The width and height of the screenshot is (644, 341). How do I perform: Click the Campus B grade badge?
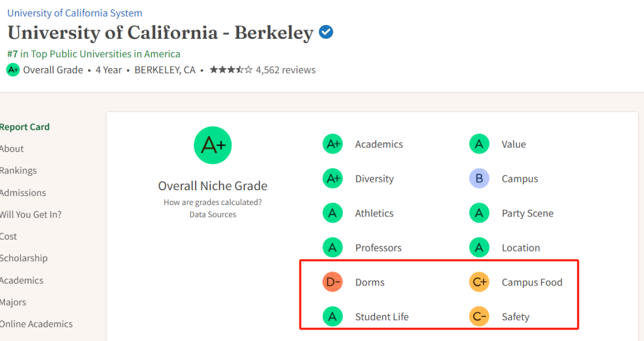[x=479, y=179]
